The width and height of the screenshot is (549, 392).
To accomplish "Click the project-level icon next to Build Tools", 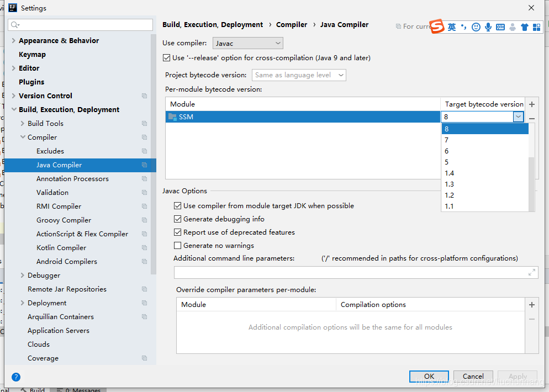I will [144, 124].
